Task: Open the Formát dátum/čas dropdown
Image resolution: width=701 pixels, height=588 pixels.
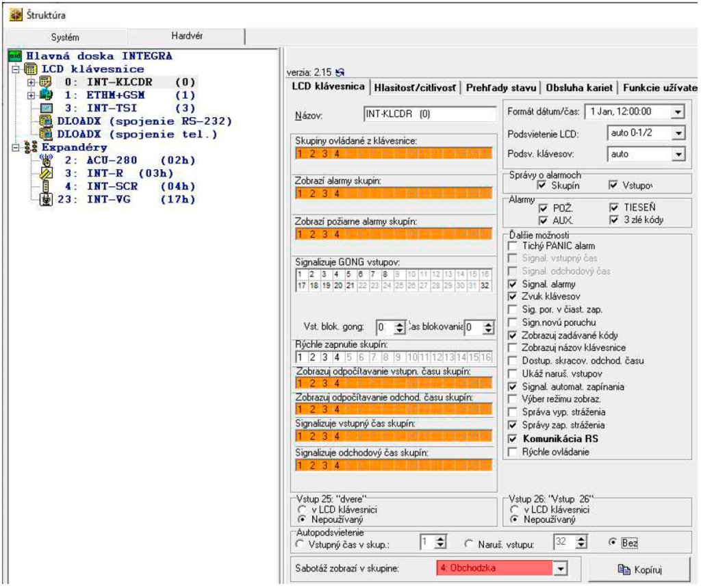Action: pos(678,112)
